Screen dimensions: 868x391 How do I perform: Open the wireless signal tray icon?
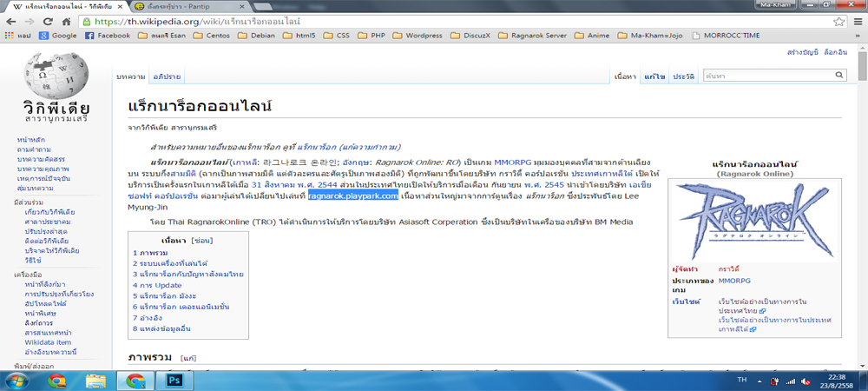(791, 381)
